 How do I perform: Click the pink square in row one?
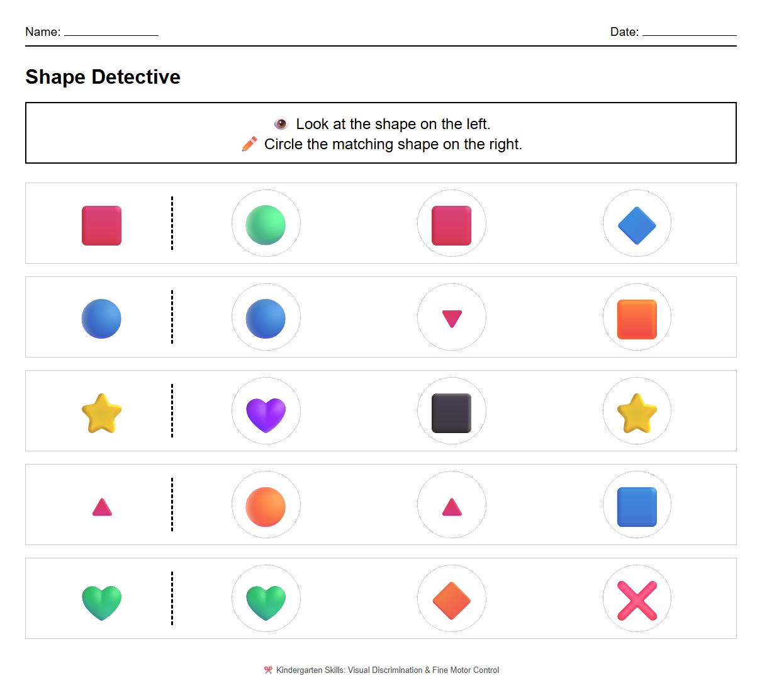click(x=101, y=224)
